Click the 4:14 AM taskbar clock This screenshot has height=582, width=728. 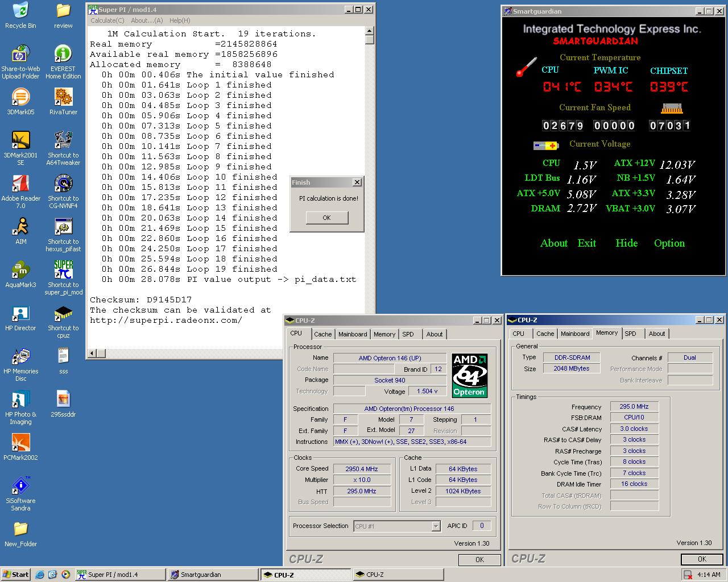coord(709,575)
